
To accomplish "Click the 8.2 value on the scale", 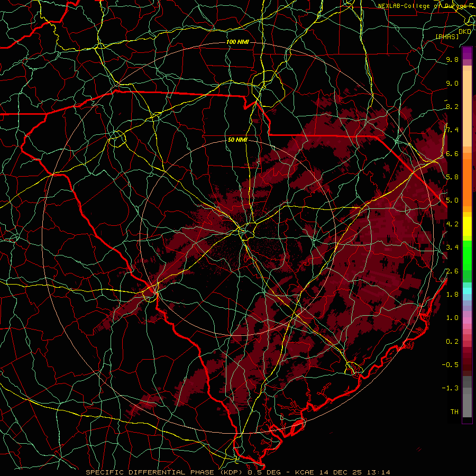I will pos(452,106).
